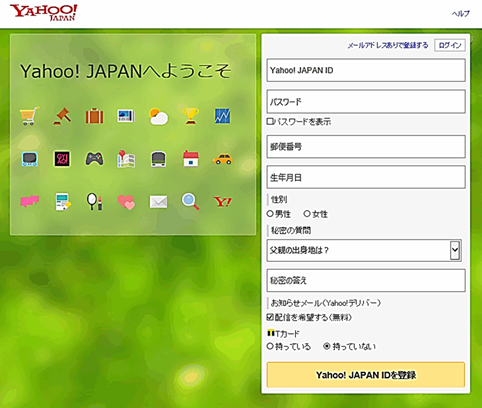Open the 秘密の質問 dropdown

coord(364,250)
